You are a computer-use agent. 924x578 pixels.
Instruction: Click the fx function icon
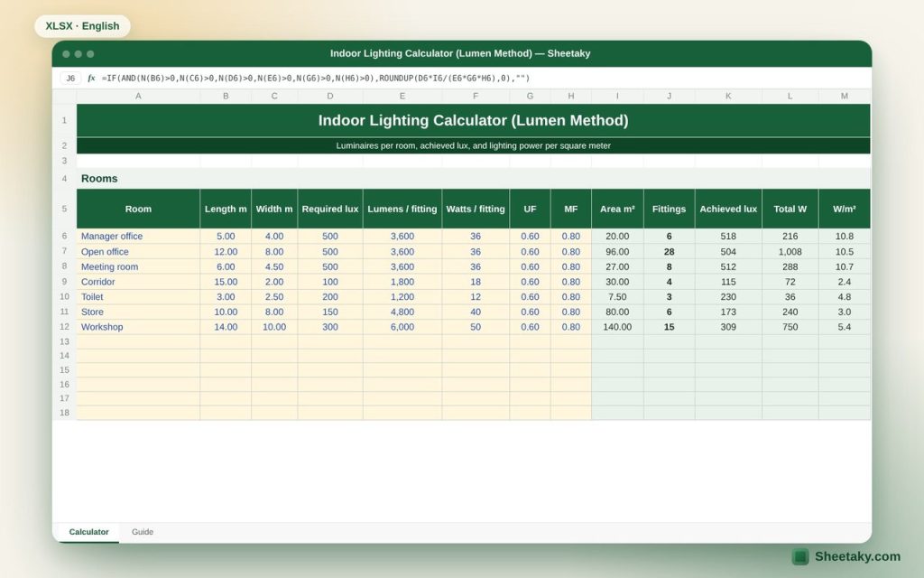(91, 78)
